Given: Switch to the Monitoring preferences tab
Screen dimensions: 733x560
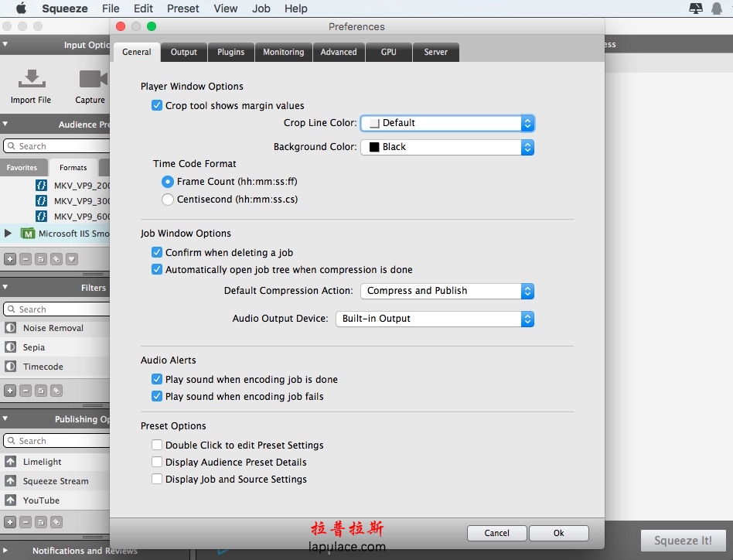Looking at the screenshot, I should click(283, 52).
